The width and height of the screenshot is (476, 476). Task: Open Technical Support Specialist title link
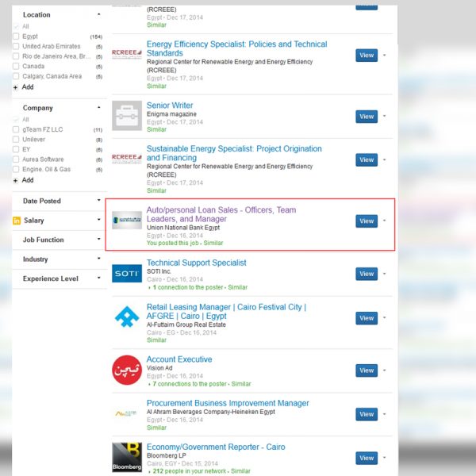(197, 263)
